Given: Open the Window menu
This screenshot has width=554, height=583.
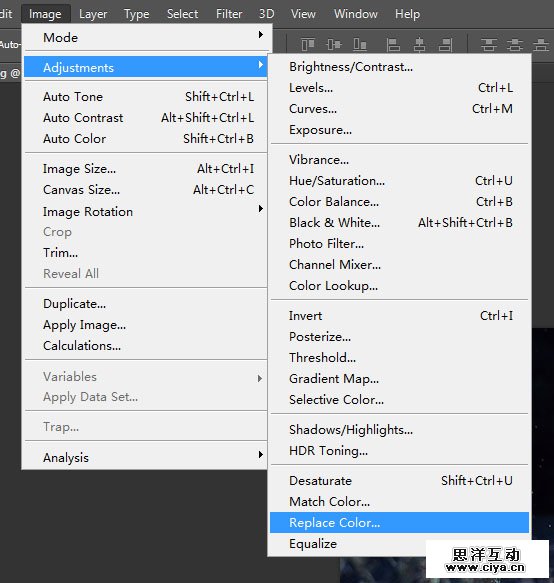Looking at the screenshot, I should click(x=356, y=14).
